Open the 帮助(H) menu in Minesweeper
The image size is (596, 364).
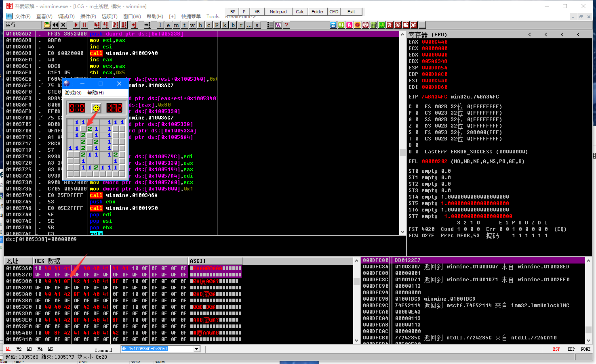pos(95,93)
